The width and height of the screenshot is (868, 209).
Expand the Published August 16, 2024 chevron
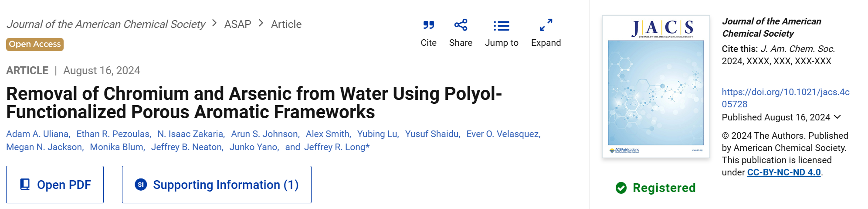tap(837, 117)
